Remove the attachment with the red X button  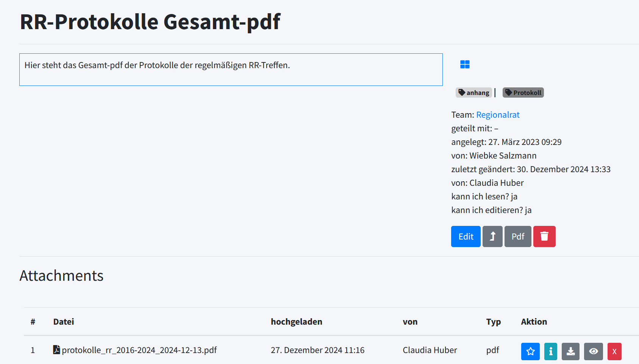pos(614,351)
